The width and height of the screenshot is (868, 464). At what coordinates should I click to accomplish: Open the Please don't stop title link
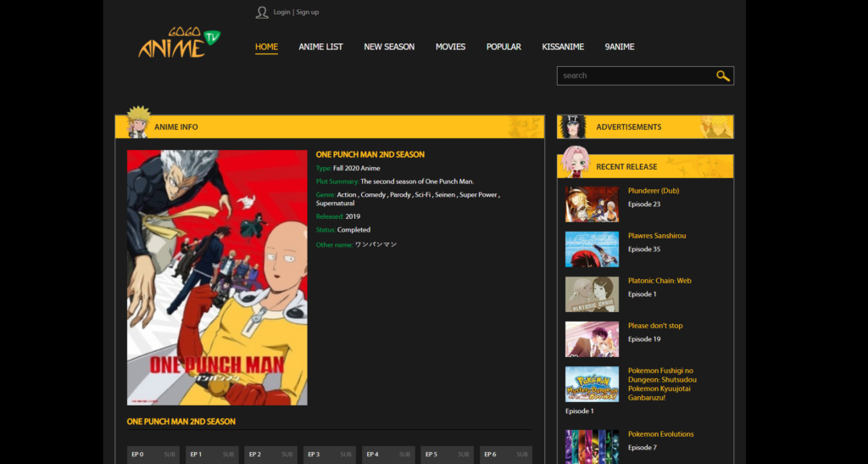pyautogui.click(x=655, y=326)
